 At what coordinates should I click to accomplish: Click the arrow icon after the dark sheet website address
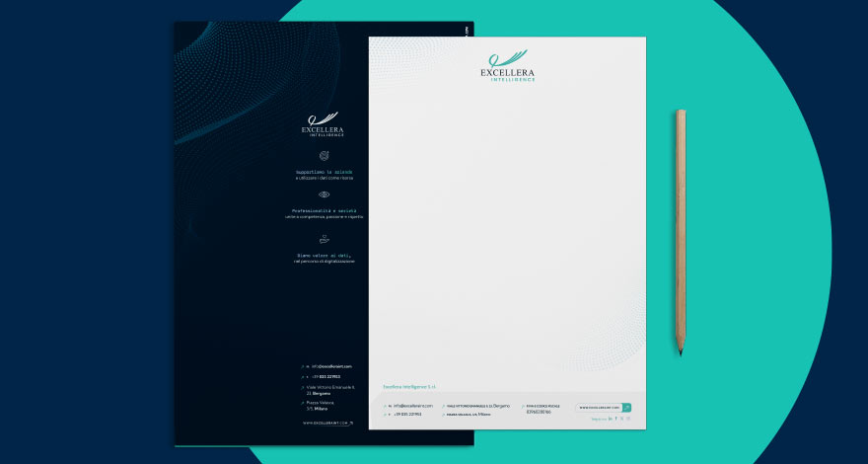[x=351, y=423]
